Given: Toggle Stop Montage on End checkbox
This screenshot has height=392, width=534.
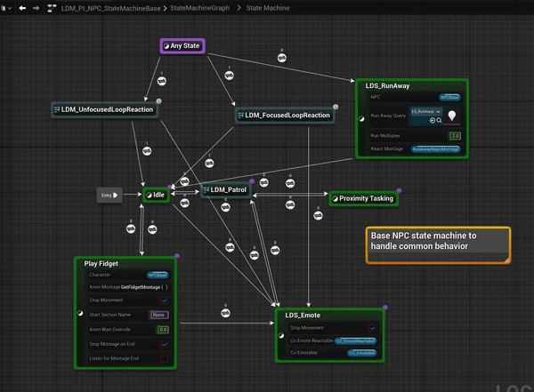Looking at the screenshot, I should pos(165,344).
